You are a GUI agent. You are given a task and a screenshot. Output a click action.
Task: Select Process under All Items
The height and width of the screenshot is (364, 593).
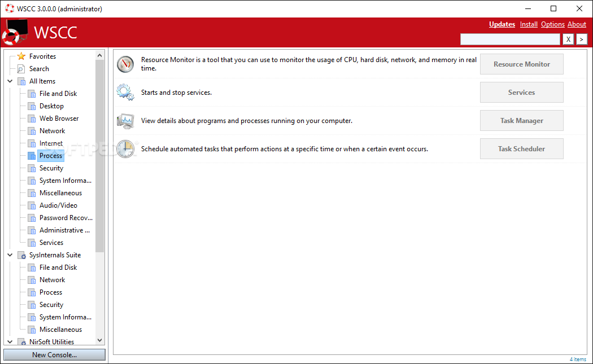pyautogui.click(x=51, y=156)
